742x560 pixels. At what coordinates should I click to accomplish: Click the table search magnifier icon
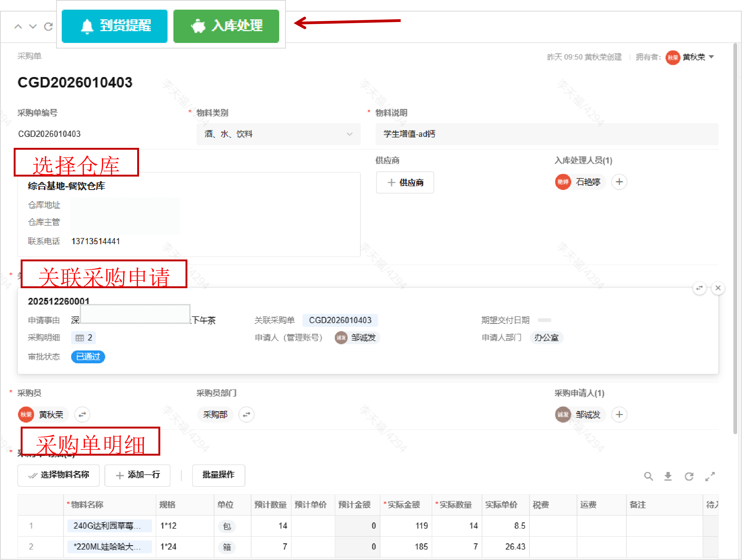click(x=648, y=476)
